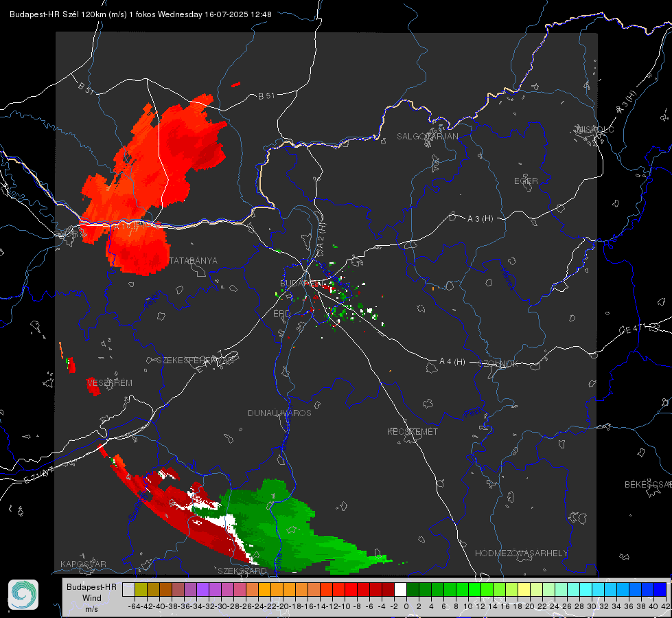The height and width of the screenshot is (618, 672).
Task: Select the EGER city label
Action: (x=526, y=181)
